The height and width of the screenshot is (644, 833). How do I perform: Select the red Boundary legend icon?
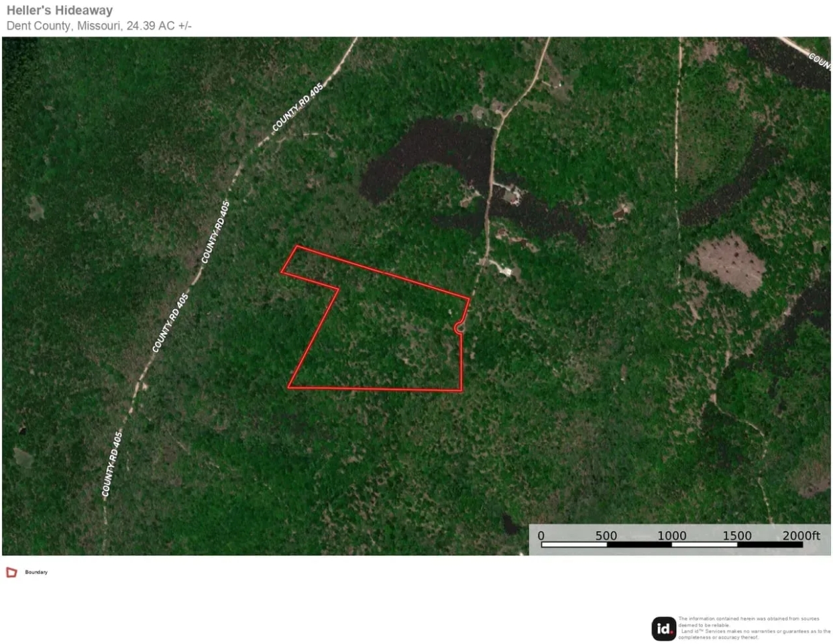point(11,572)
